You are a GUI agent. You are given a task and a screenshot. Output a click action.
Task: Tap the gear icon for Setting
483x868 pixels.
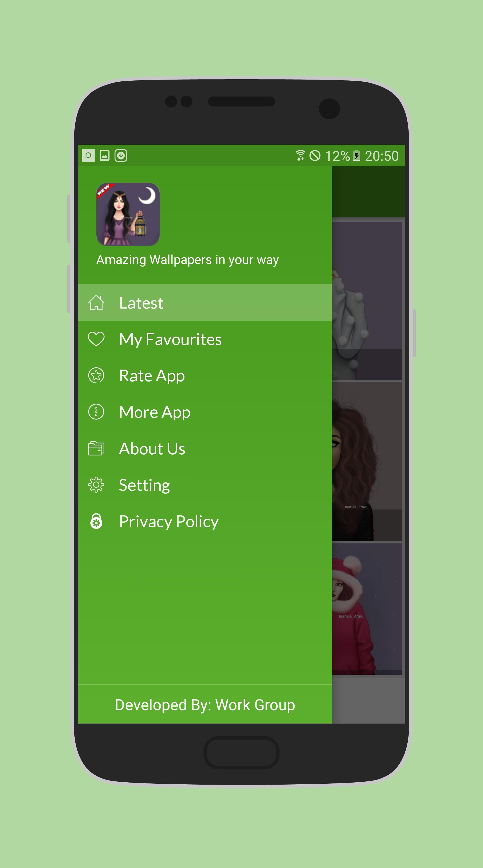[96, 485]
